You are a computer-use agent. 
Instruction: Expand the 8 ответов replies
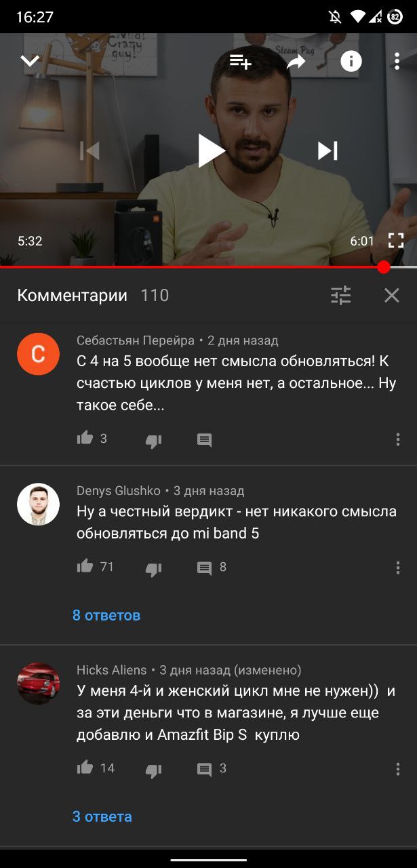coord(106,615)
